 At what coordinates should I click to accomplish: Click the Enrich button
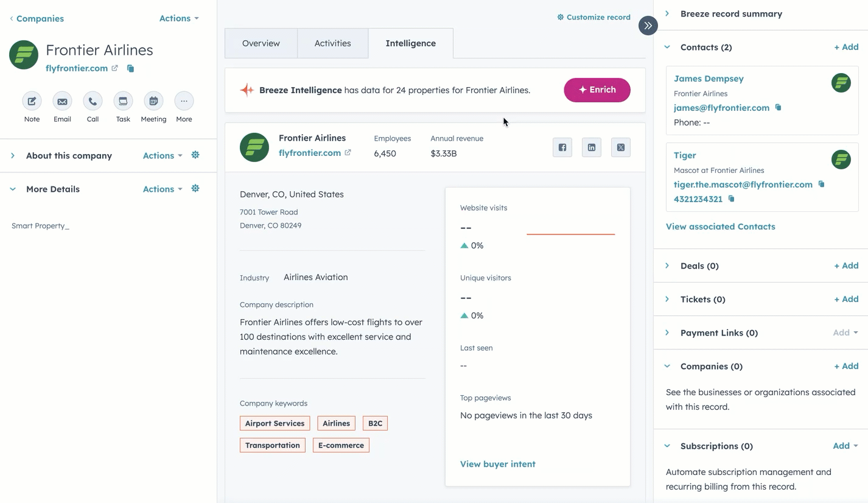pos(597,90)
